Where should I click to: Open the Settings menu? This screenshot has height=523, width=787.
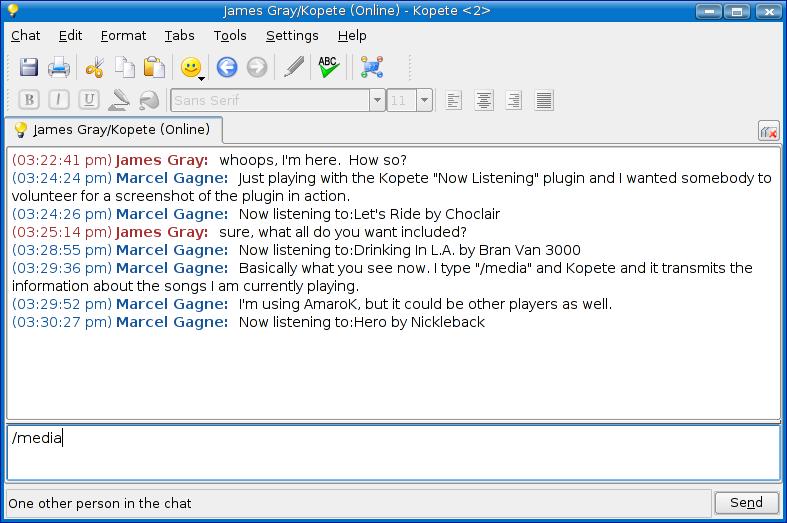click(x=292, y=35)
